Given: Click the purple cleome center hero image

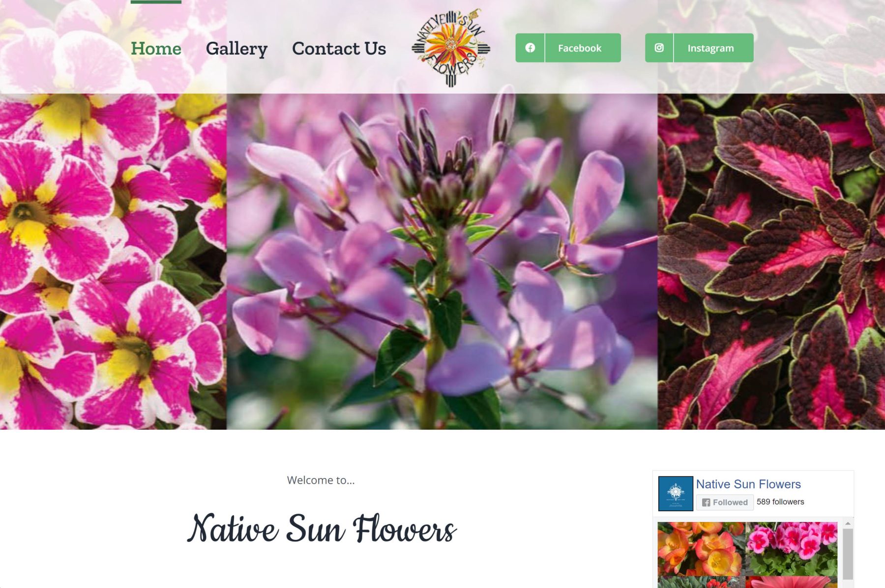Looking at the screenshot, I should click(x=442, y=262).
